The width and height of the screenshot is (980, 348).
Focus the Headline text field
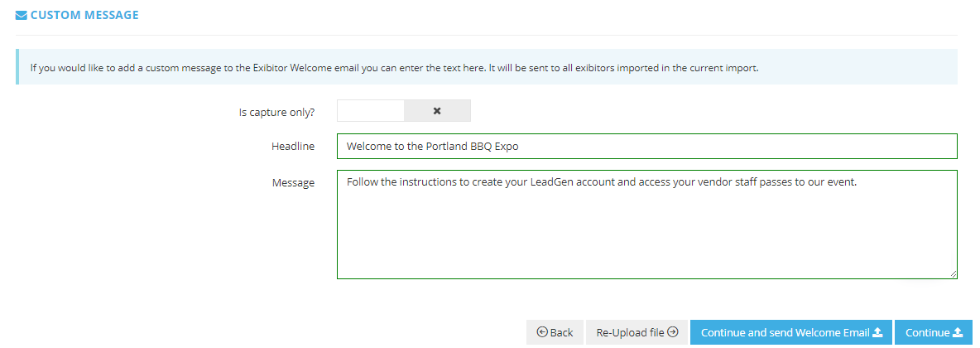pyautogui.click(x=647, y=147)
